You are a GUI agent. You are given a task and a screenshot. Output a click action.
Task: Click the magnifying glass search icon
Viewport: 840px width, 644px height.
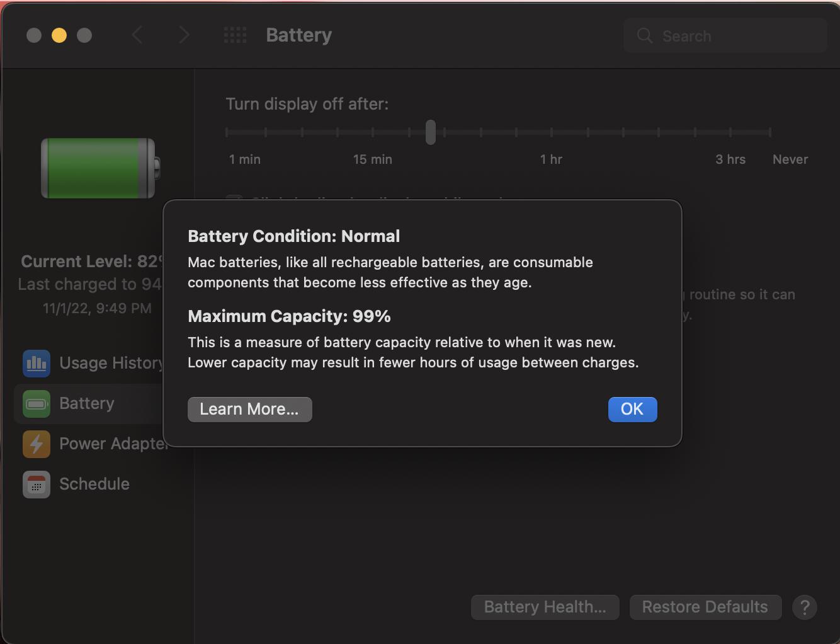[645, 36]
